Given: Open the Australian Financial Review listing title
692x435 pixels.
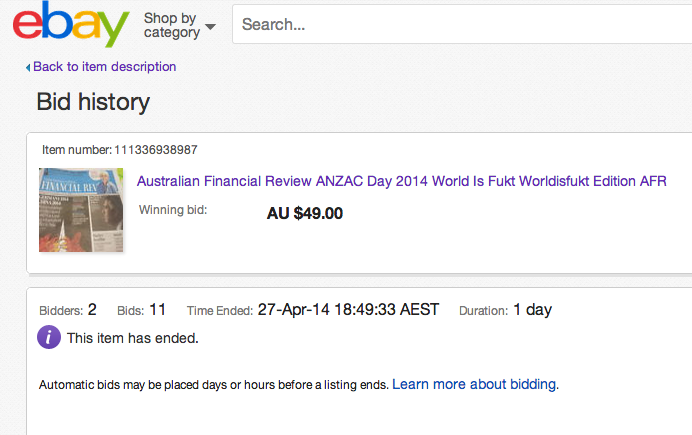Looking at the screenshot, I should 401,181.
